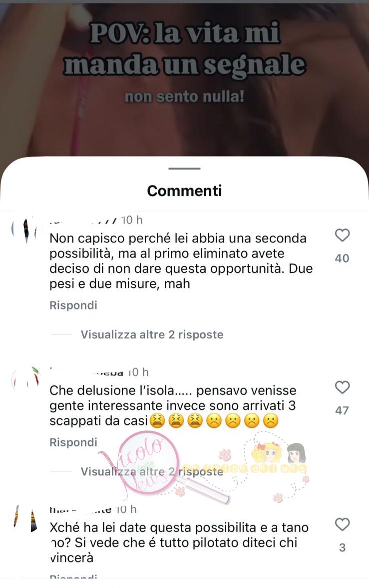Open the second commenter's username

point(86,373)
